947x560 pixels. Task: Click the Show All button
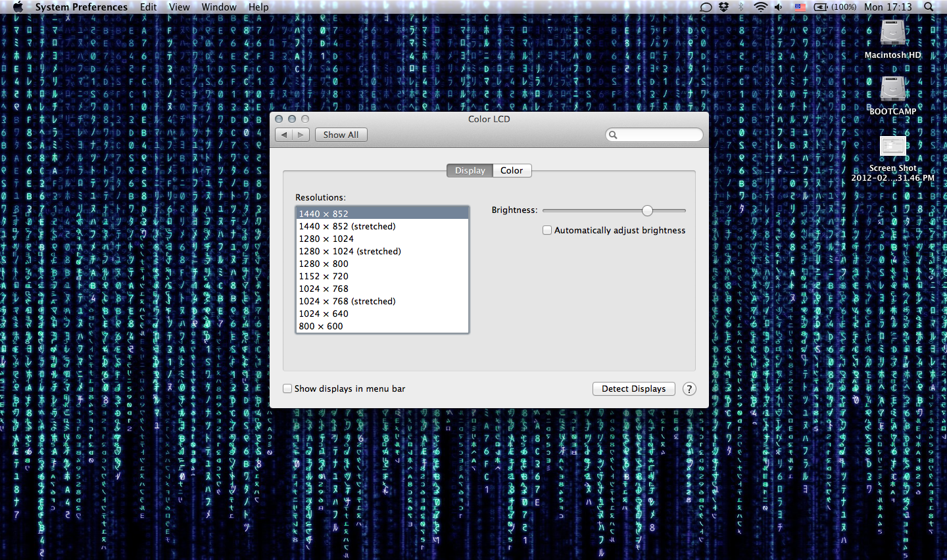pyautogui.click(x=341, y=135)
